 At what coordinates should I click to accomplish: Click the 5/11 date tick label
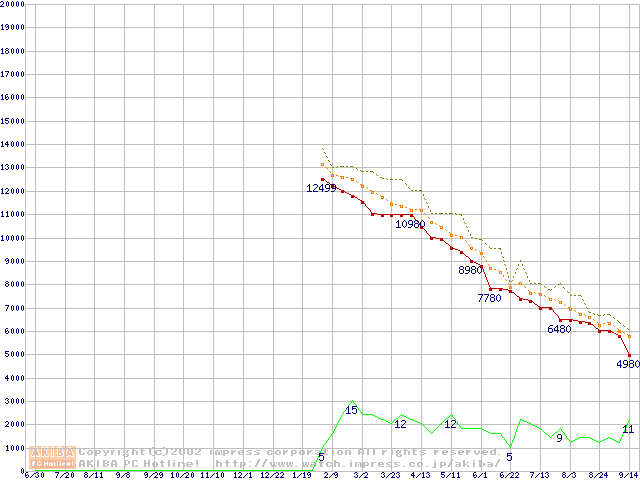point(450,476)
